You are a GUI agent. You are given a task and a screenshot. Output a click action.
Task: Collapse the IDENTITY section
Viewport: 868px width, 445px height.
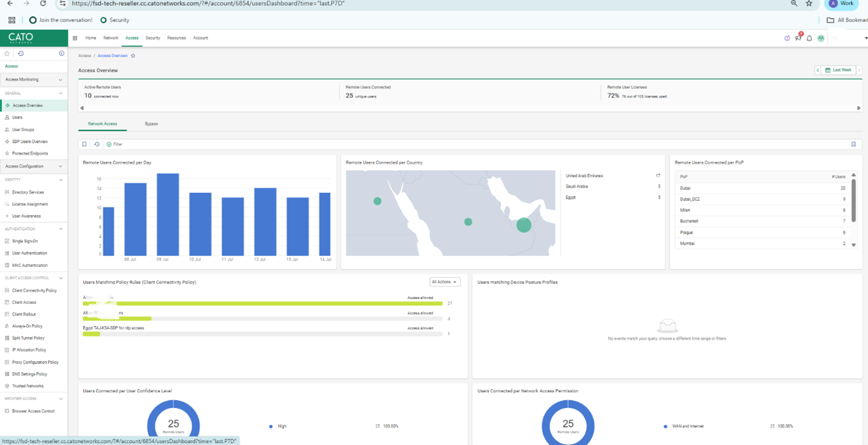click(61, 180)
